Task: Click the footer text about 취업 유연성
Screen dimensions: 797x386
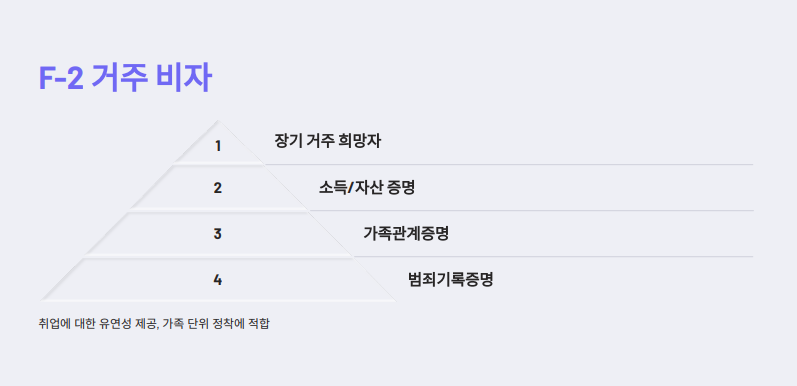Action: click(x=154, y=323)
